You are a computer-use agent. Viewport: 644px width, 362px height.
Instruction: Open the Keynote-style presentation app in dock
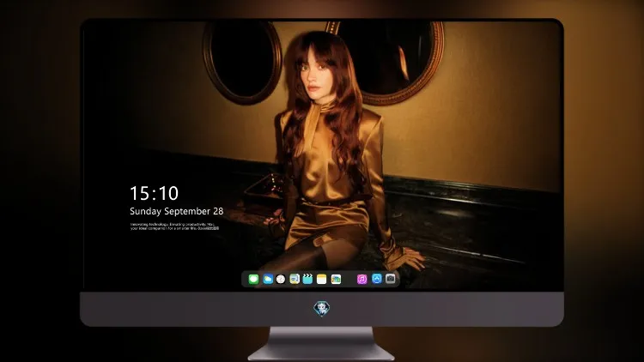[x=295, y=279]
